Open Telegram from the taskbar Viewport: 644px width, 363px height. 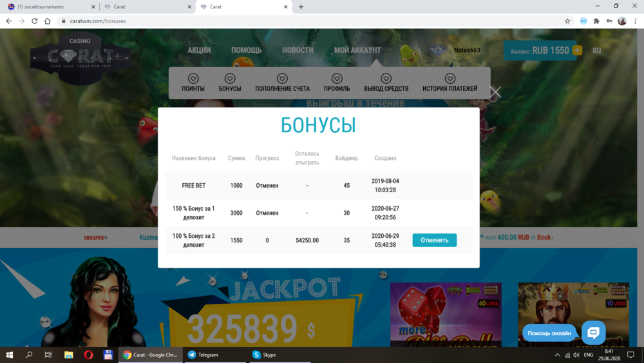click(214, 355)
